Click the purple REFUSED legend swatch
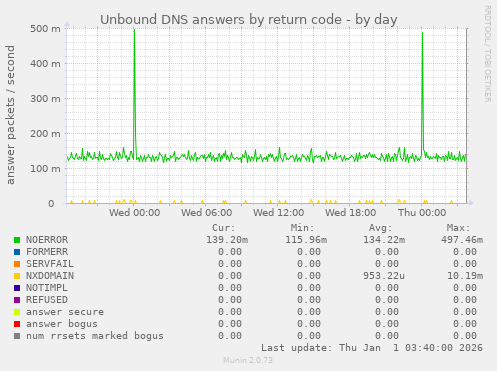The image size is (497, 371). click(17, 300)
